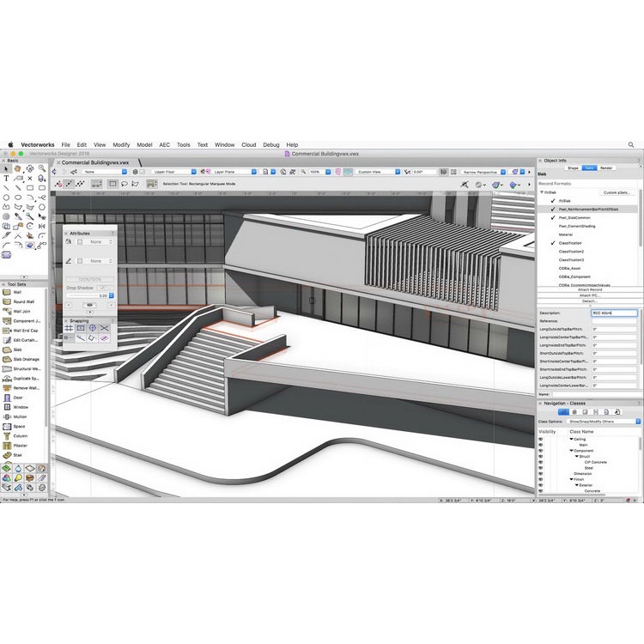Select the Text tool in Basic palette
Screen dimensions: 644x644
tap(7, 178)
